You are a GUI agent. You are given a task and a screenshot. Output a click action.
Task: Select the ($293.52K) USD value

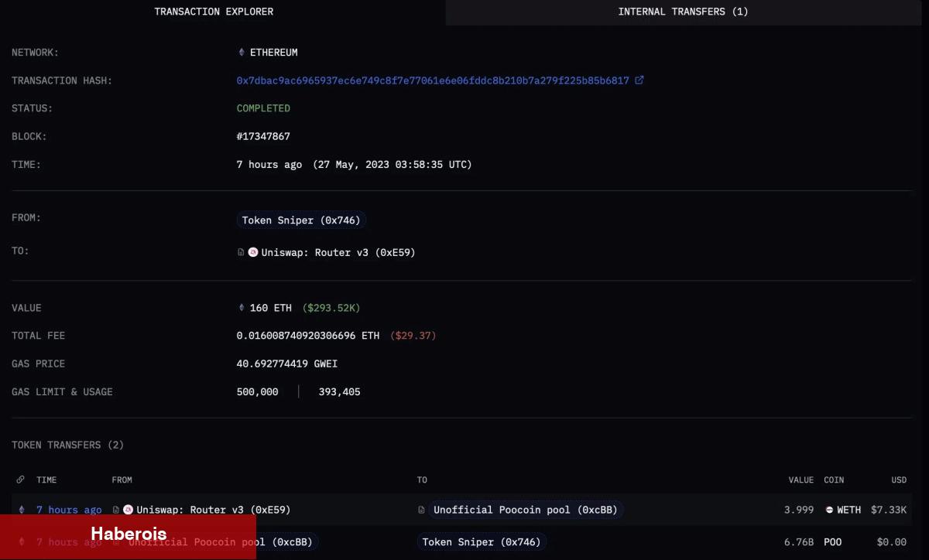(x=331, y=308)
